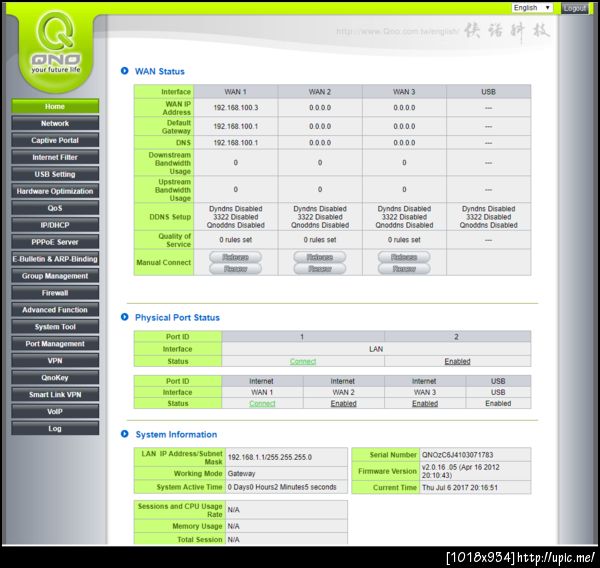Viewport: 600px width, 568px height.
Task: Open the E-Bulletin & ARP-Binding menu
Action: [x=55, y=259]
